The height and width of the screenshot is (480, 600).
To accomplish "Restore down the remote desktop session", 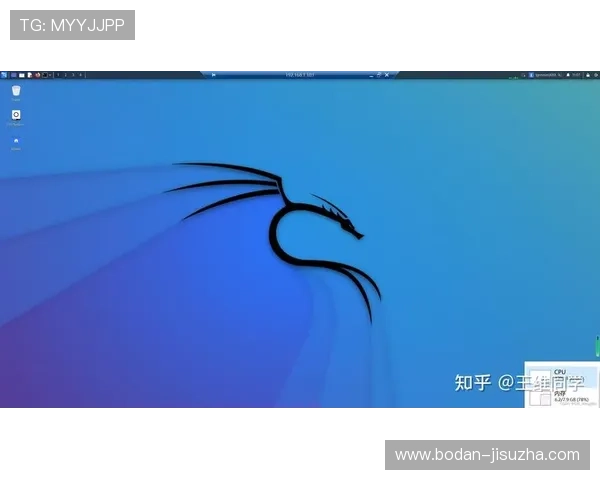I will tap(379, 75).
